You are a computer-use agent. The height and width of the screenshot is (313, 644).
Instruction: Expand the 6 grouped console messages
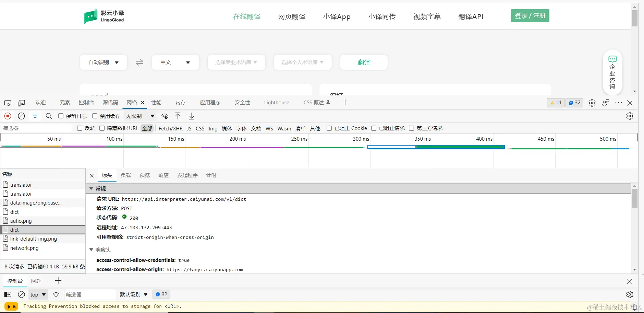(11, 306)
